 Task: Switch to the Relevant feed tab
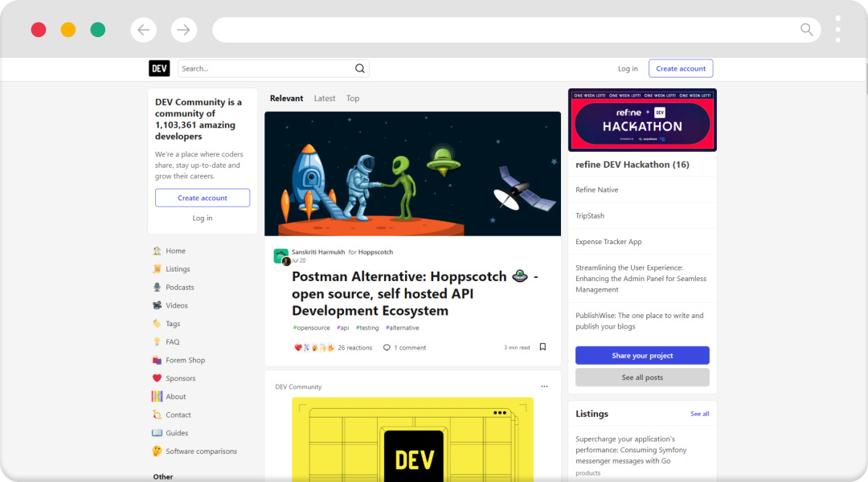coord(286,99)
